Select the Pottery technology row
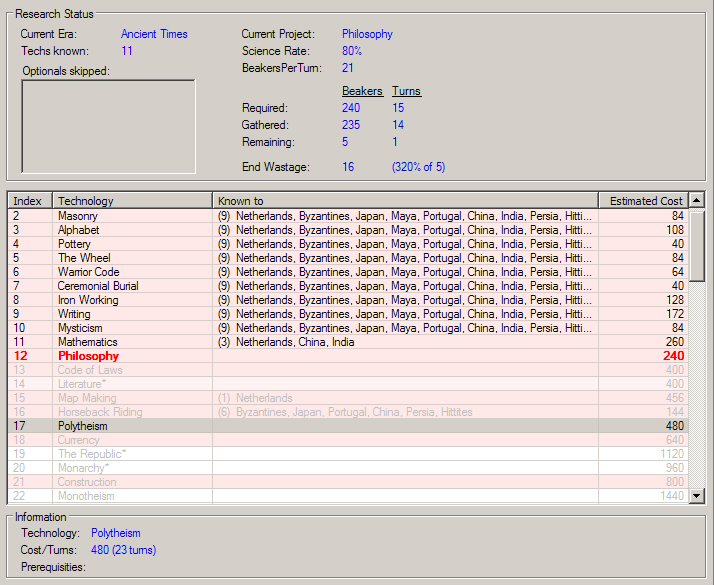Viewport: 714px width, 585px height. tap(348, 244)
